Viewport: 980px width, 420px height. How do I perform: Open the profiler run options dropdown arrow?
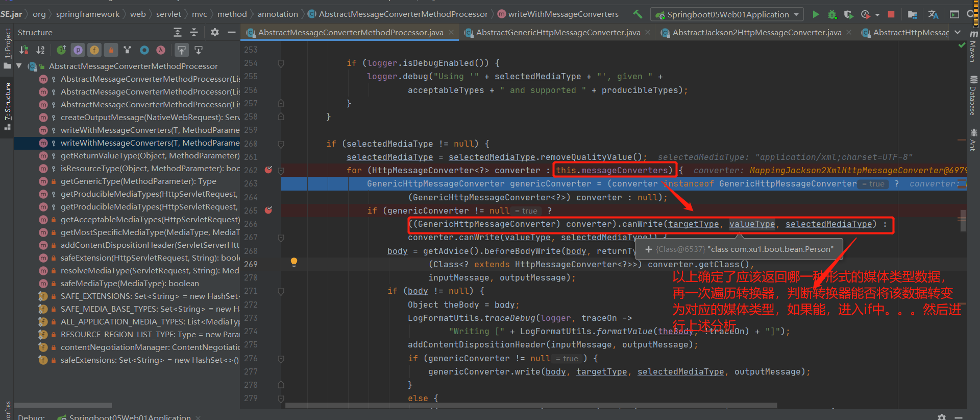[x=877, y=15]
